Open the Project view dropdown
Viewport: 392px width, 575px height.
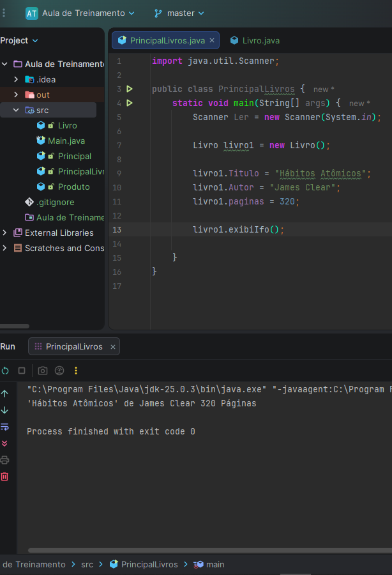[19, 40]
